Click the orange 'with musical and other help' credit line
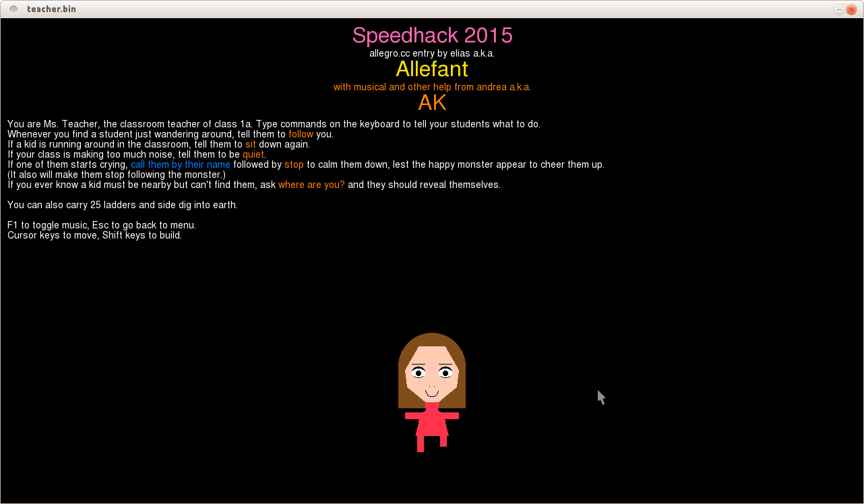The width and height of the screenshot is (864, 504). (432, 87)
